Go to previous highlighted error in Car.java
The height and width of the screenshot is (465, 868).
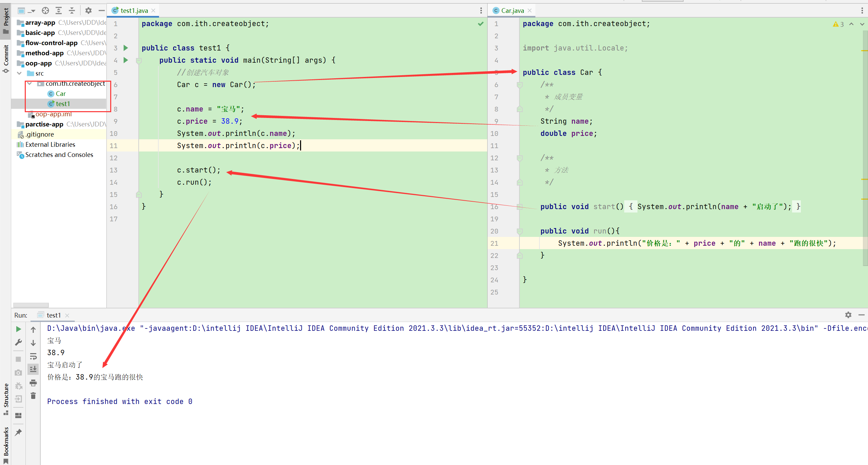point(851,24)
